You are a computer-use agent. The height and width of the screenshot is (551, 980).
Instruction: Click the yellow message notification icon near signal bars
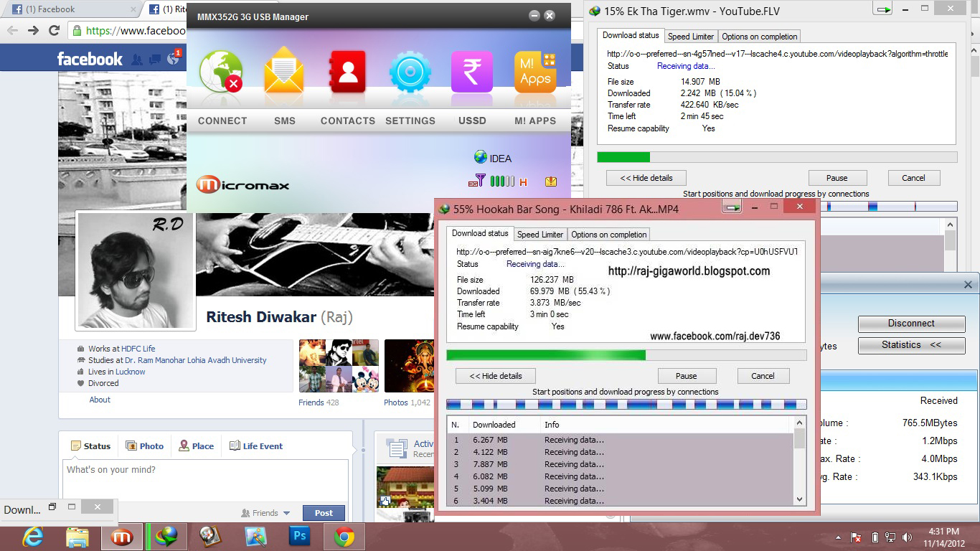pos(551,182)
